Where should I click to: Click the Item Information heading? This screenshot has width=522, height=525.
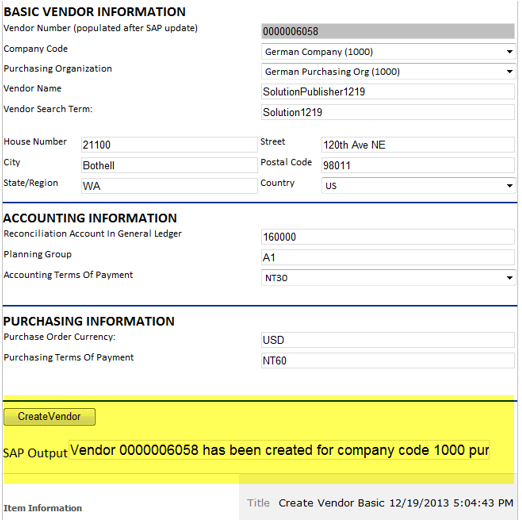[43, 508]
